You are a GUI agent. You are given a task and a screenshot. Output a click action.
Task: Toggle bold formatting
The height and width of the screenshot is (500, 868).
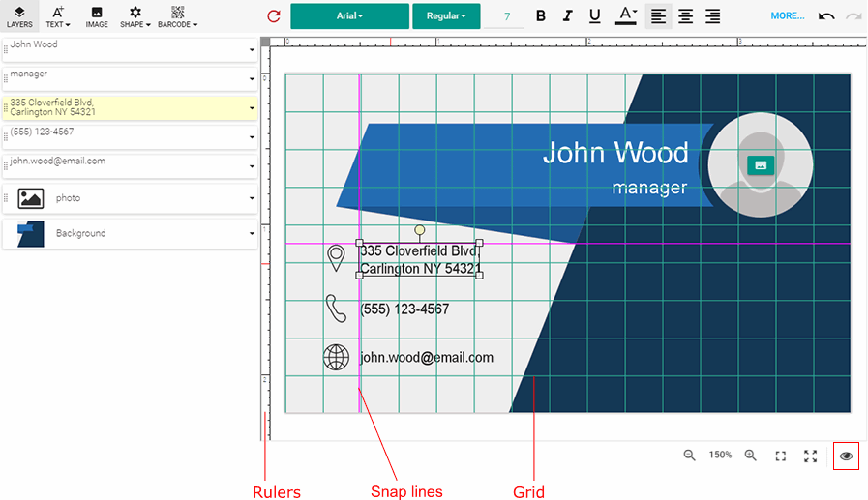point(541,16)
